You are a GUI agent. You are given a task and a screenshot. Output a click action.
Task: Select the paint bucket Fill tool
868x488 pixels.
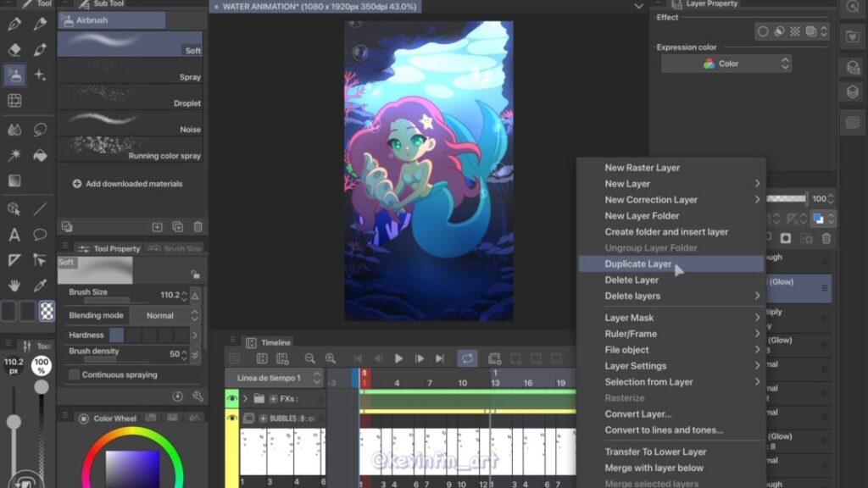pyautogui.click(x=40, y=155)
